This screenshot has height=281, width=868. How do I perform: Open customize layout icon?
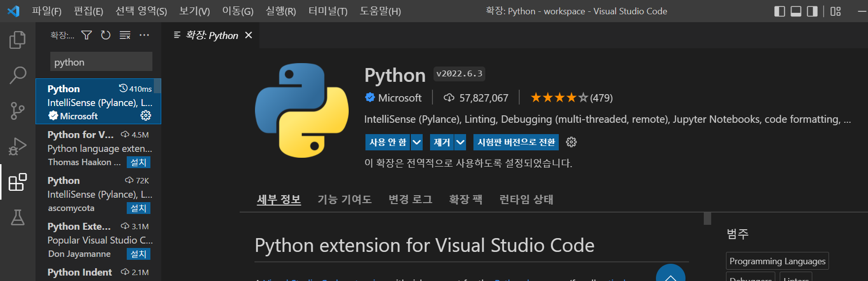tap(835, 11)
